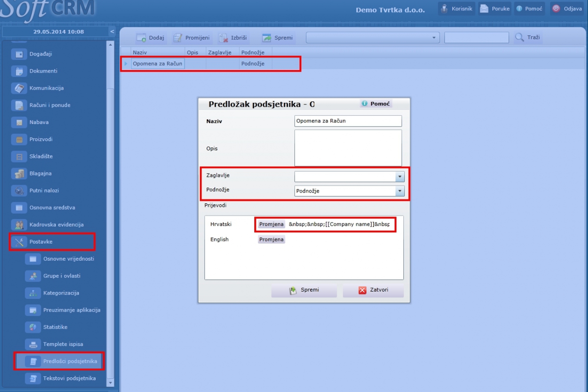588x392 pixels.
Task: Click the Opis text area
Action: [x=348, y=148]
